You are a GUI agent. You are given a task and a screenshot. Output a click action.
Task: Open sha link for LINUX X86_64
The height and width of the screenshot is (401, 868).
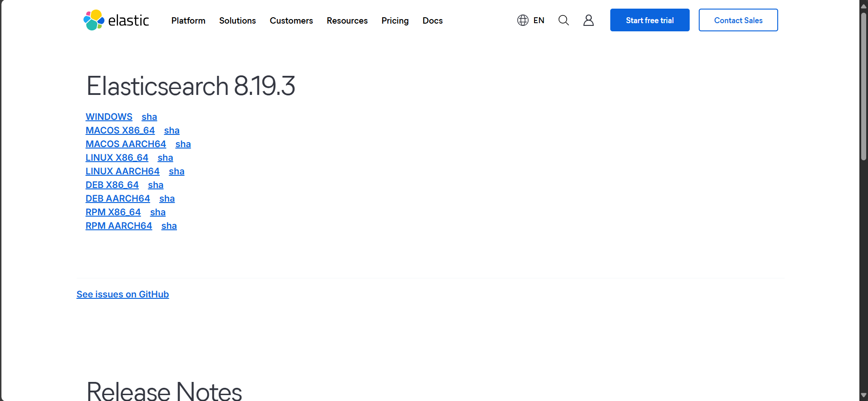tap(165, 158)
